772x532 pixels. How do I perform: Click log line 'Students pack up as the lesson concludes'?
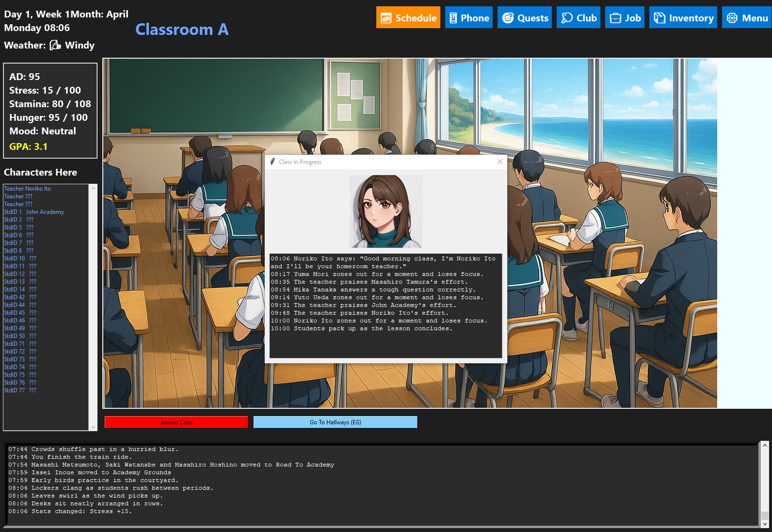(361, 328)
